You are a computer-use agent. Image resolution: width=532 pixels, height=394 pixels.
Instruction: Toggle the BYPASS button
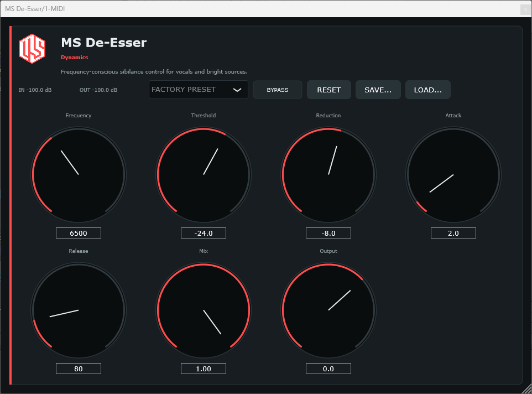(x=278, y=90)
